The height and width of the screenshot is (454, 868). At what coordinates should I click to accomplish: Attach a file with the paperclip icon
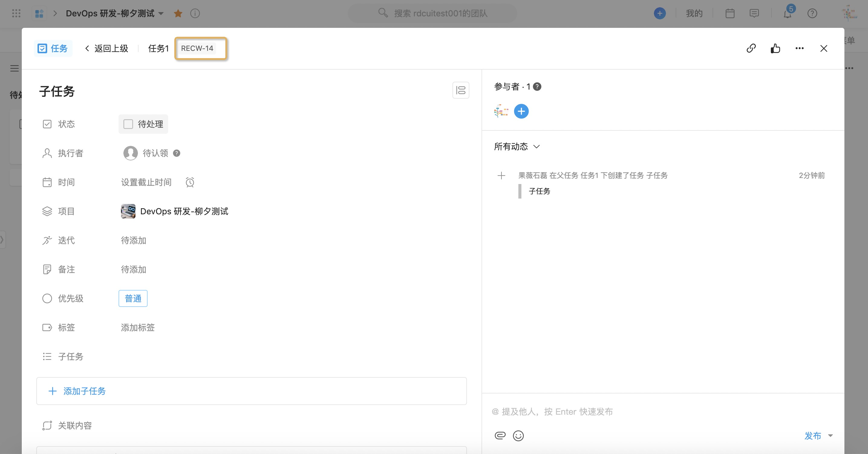pos(500,436)
